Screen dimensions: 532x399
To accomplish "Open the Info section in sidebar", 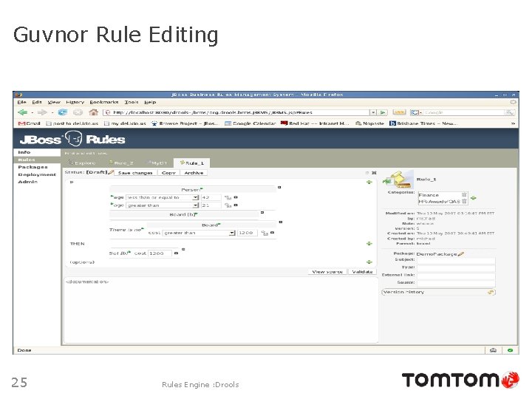I will click(x=24, y=152).
